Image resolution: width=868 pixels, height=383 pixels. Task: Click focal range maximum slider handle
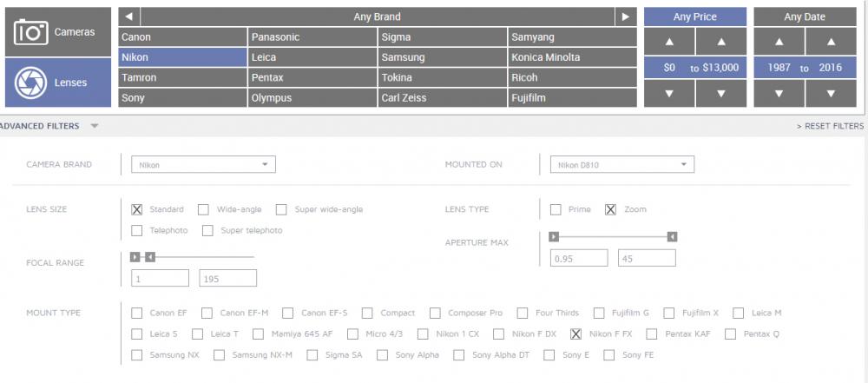(x=150, y=257)
